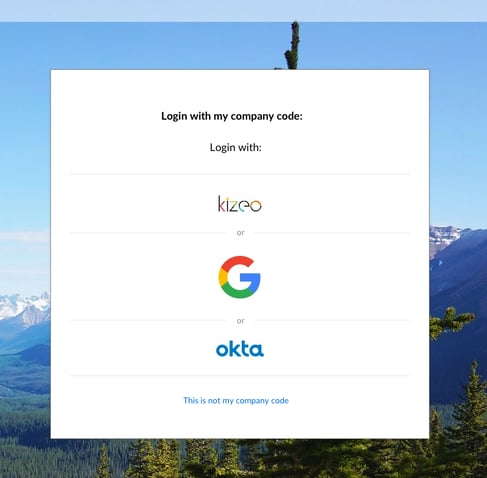
Task: Click the divider line below Okta logo
Action: point(240,375)
